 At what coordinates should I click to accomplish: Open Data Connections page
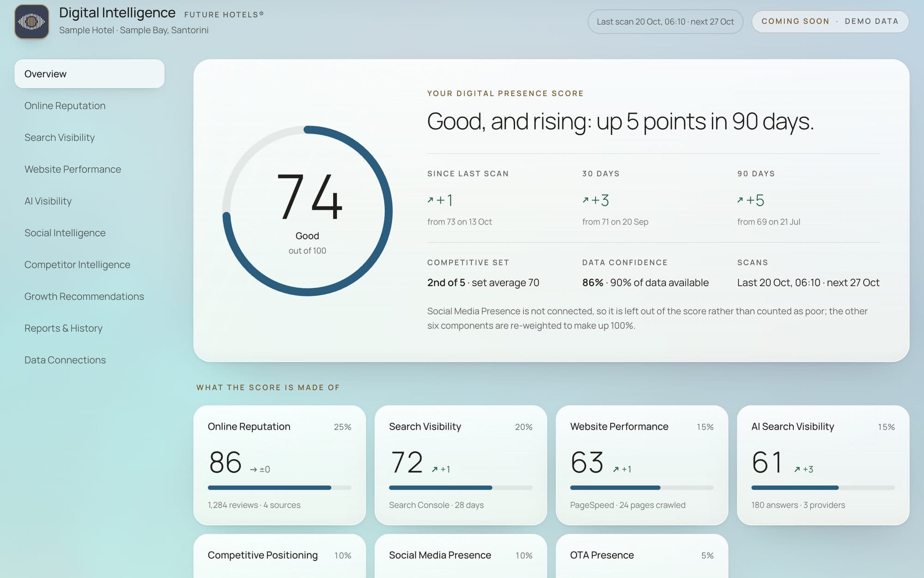pos(89,360)
